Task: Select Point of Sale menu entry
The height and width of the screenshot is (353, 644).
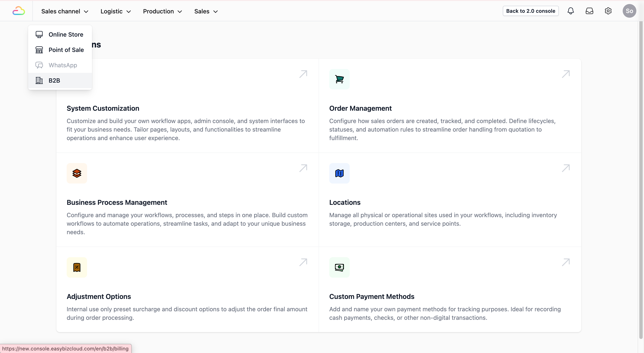Action: [x=66, y=50]
